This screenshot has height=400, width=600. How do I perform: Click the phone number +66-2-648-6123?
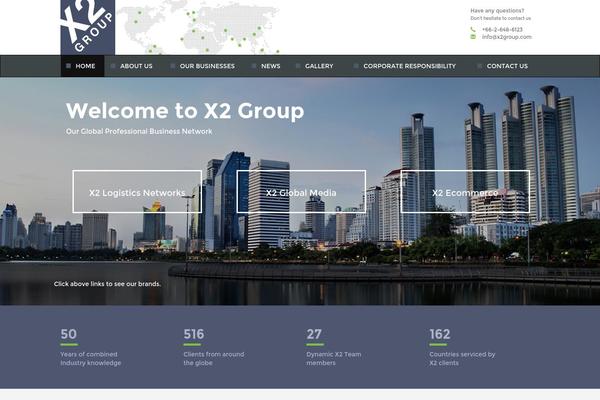click(502, 29)
